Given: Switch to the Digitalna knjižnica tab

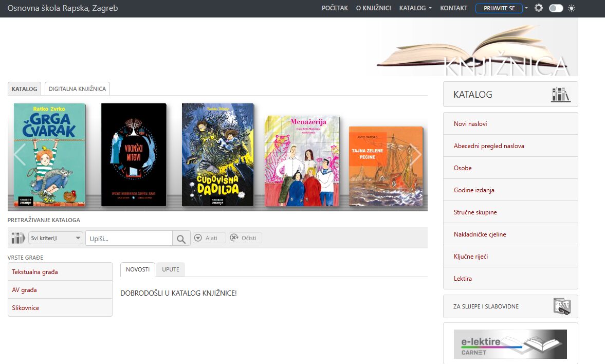Looking at the screenshot, I should pos(77,89).
